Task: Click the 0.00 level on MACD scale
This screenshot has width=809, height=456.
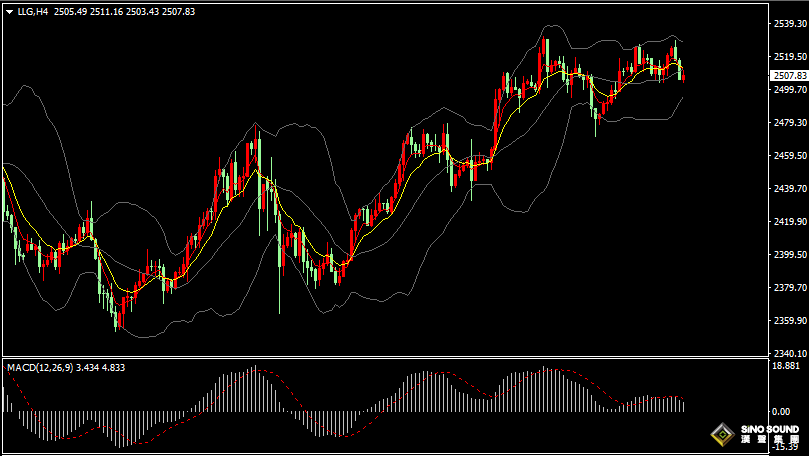Action: point(781,411)
